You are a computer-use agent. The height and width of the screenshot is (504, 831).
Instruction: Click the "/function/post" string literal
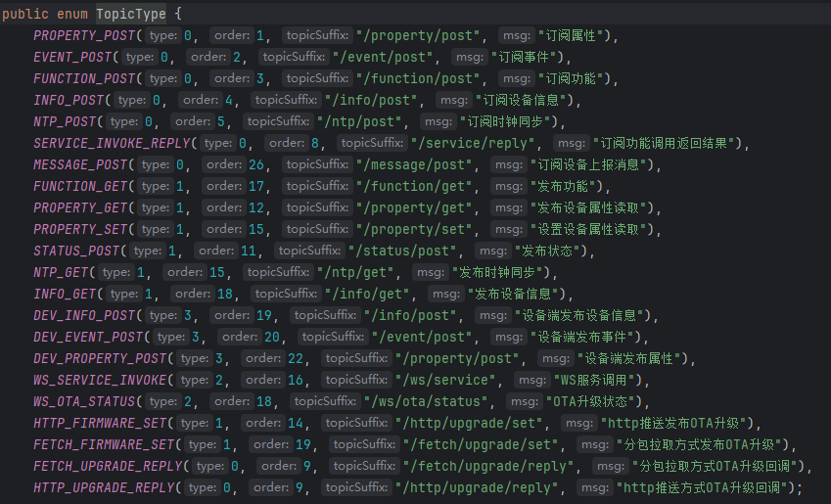tap(418, 78)
